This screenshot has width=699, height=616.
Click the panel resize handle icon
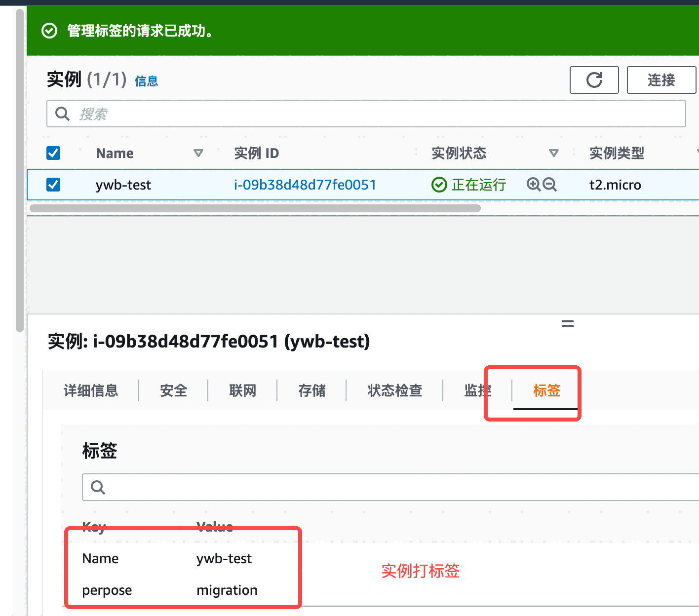[x=568, y=324]
